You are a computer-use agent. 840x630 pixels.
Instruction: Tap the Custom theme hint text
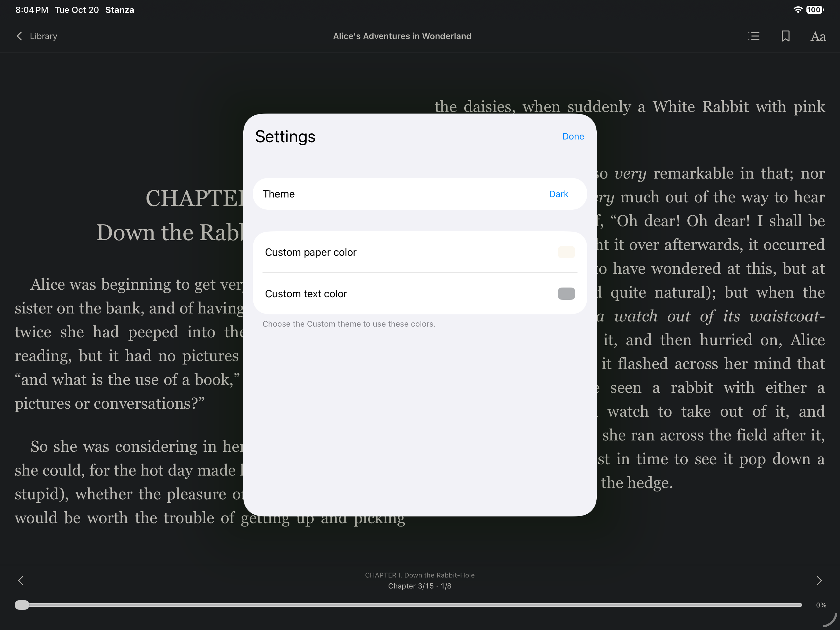[x=349, y=324]
